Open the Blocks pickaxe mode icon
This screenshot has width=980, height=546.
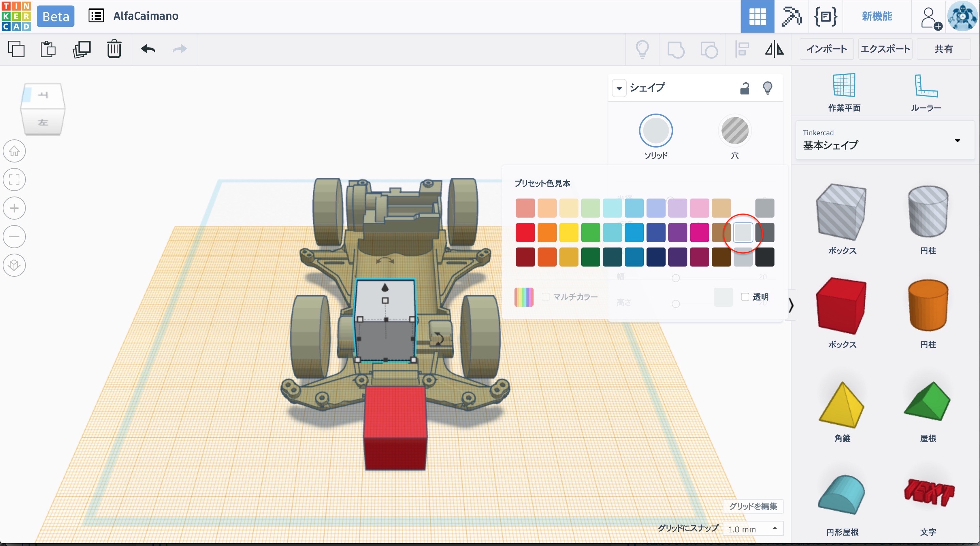(x=791, y=16)
